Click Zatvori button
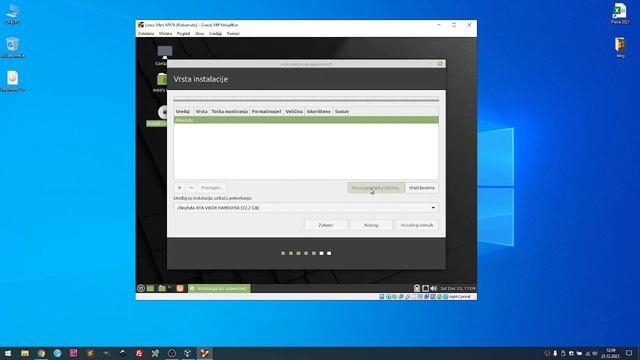 click(x=325, y=225)
